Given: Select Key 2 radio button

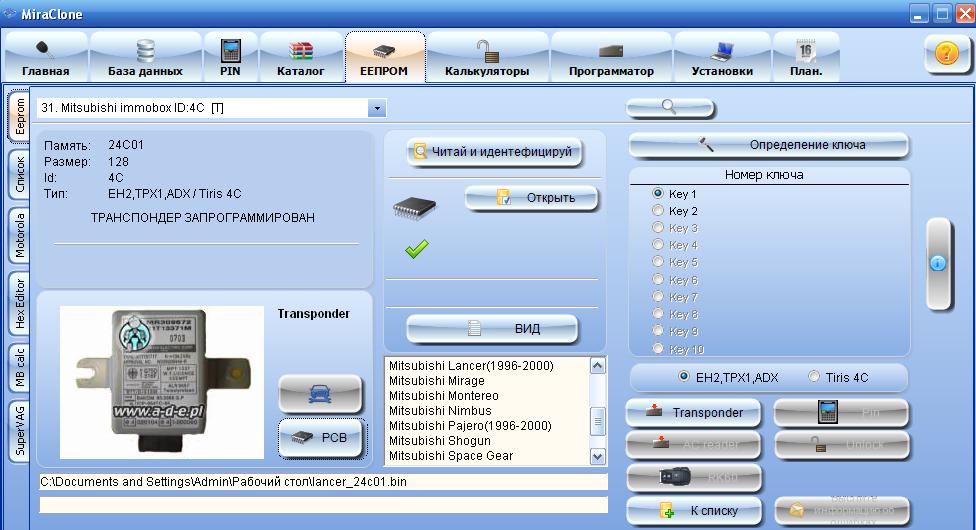Looking at the screenshot, I should [x=658, y=211].
